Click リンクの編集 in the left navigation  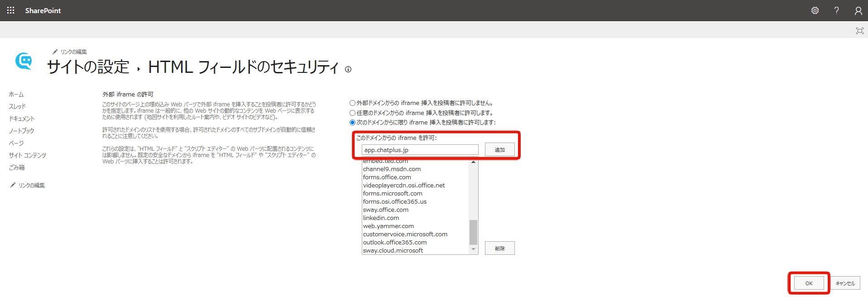tap(32, 186)
